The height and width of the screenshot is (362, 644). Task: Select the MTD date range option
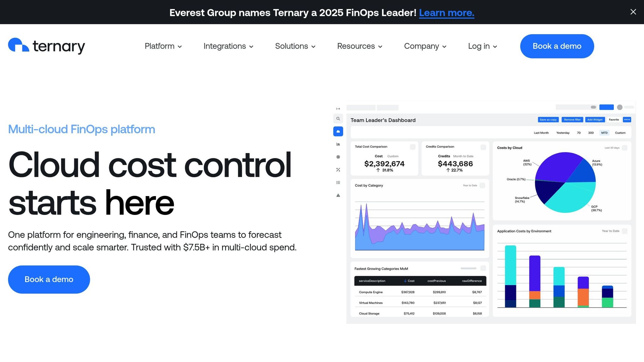(604, 133)
